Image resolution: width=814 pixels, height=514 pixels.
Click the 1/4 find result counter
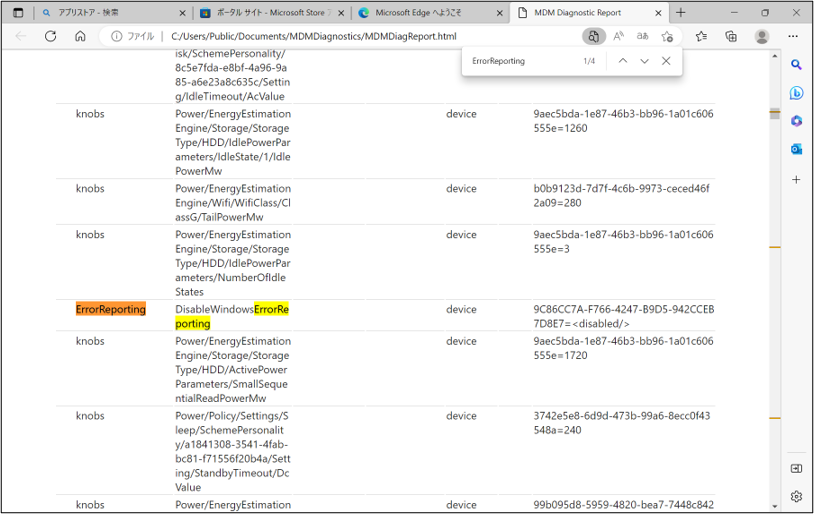click(589, 61)
